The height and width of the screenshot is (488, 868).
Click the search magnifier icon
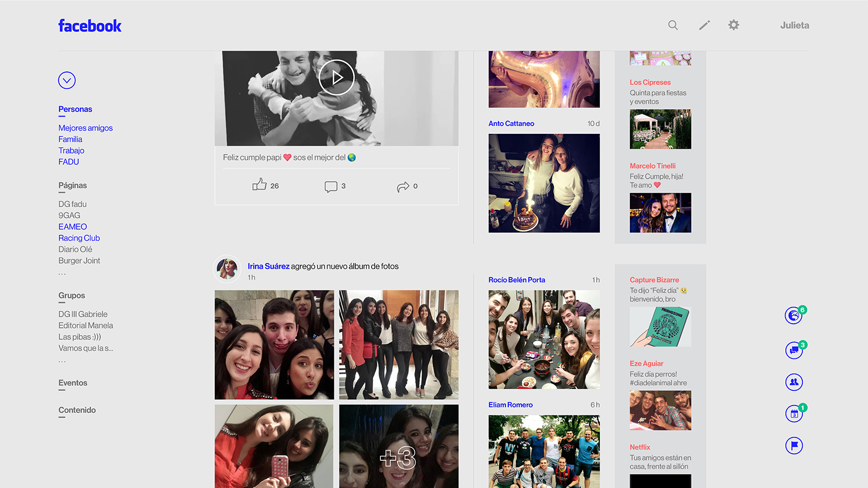(x=673, y=25)
